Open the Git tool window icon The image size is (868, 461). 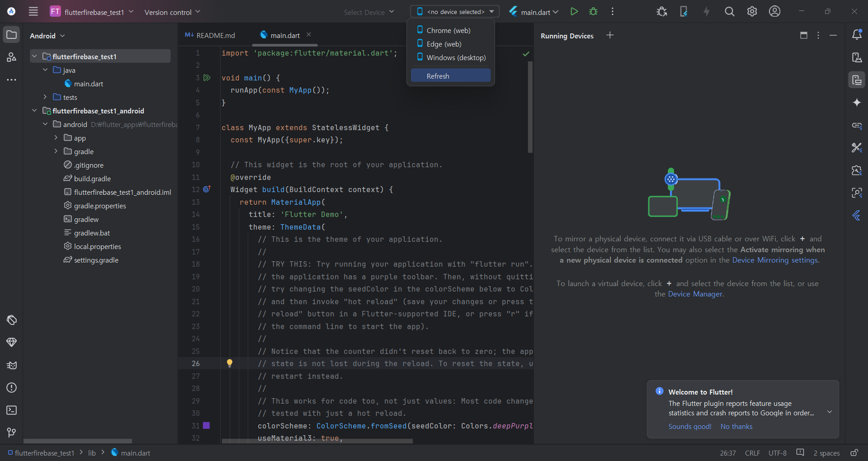(12, 433)
